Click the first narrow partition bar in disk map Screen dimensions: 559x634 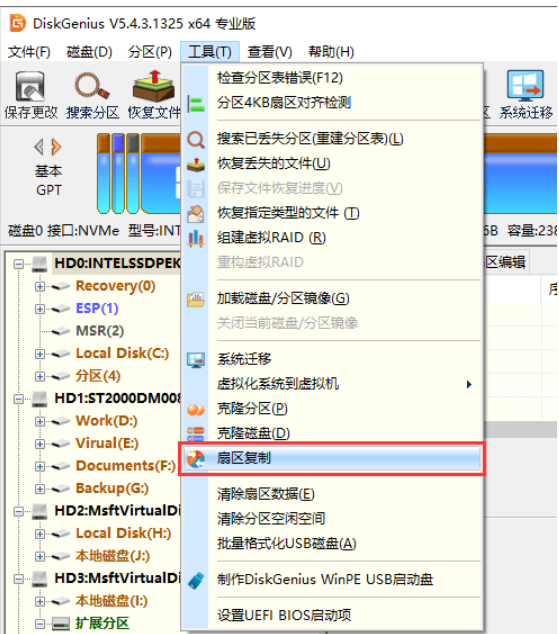[104, 173]
